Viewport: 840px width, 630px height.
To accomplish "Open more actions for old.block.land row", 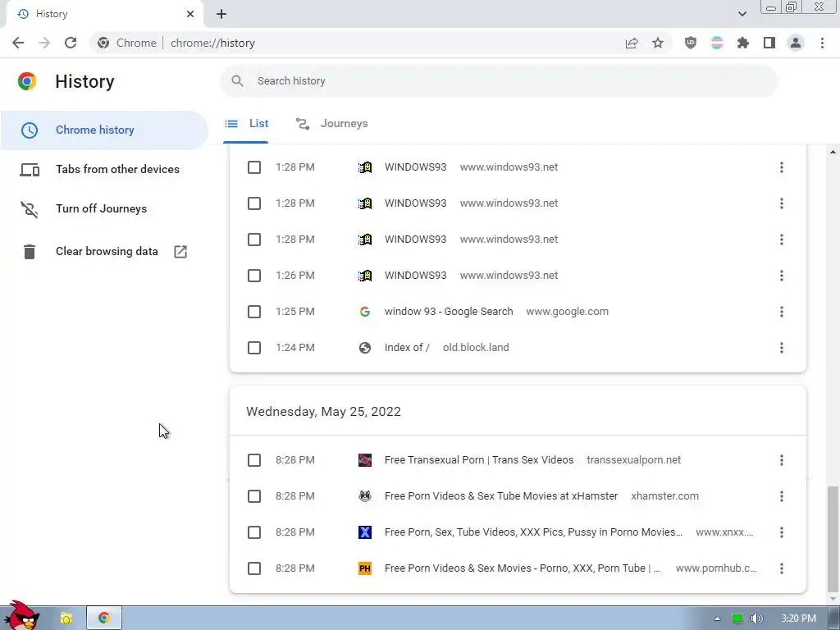I will pyautogui.click(x=782, y=348).
